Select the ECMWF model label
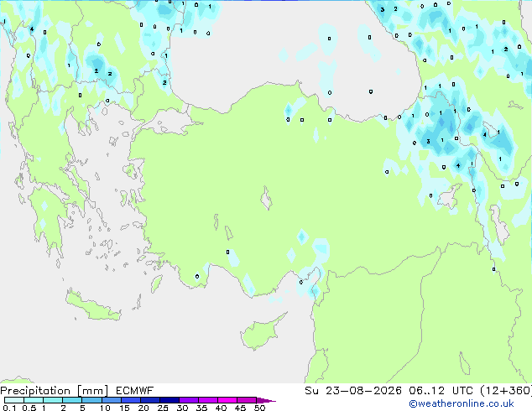Screen dimensions: 532x411 pos(134,391)
